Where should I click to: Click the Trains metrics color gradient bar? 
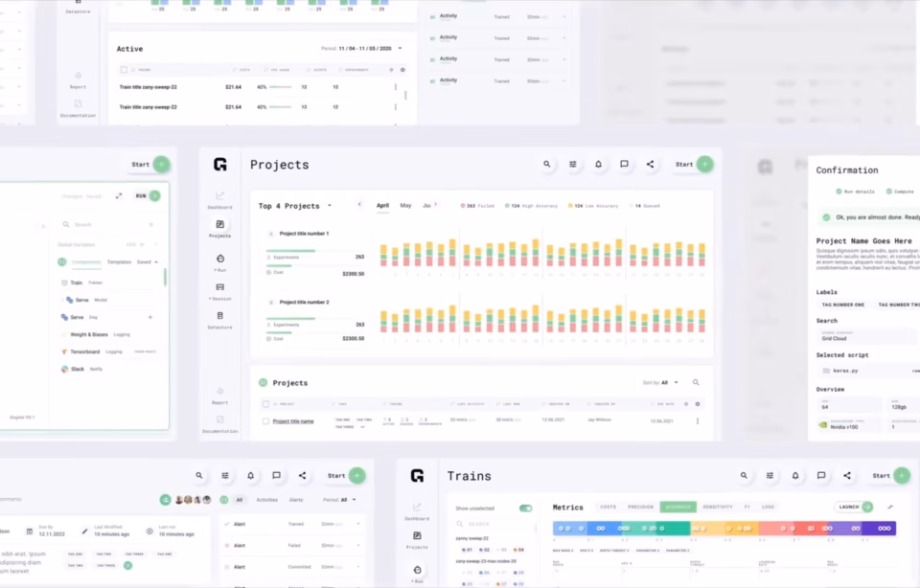pos(724,529)
